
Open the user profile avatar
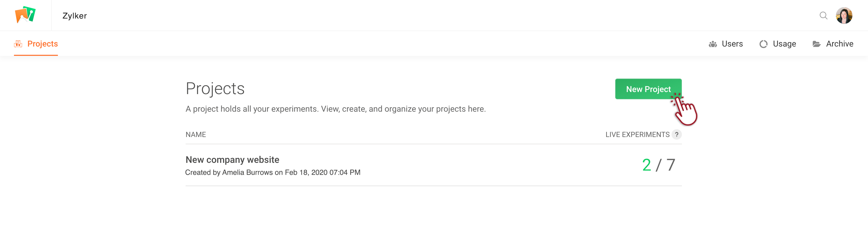(x=844, y=16)
